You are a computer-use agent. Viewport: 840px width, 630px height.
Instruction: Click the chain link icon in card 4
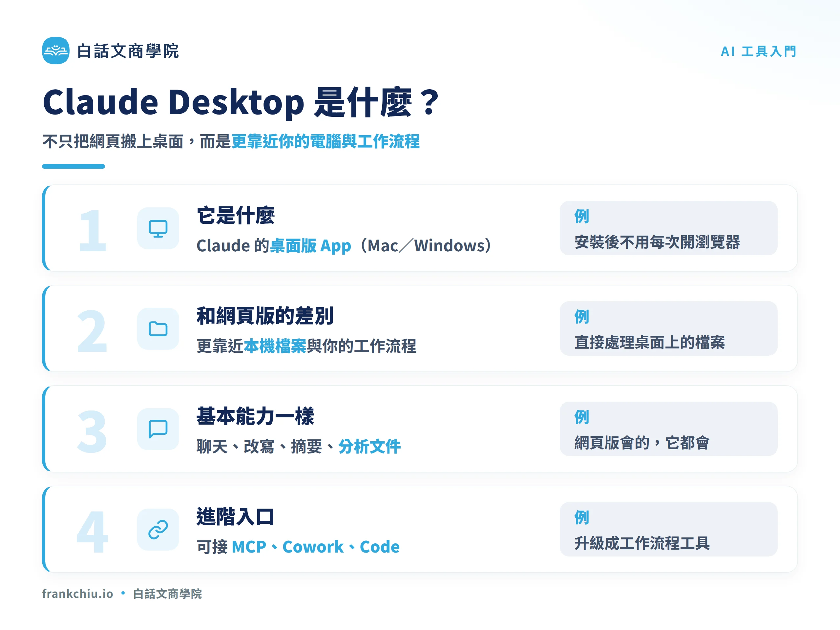(158, 530)
